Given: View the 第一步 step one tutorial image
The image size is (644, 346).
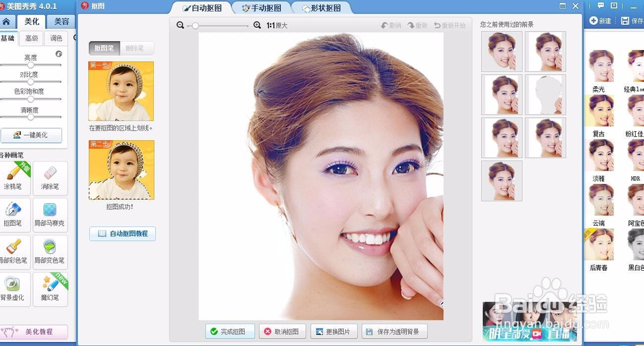Looking at the screenshot, I should coord(121,91).
